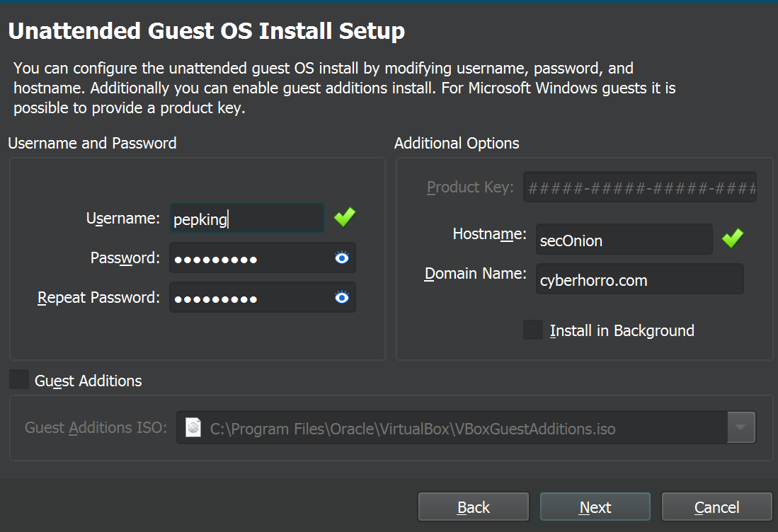Click the Guest Additions ISO label text
This screenshot has width=778, height=532.
pos(96,427)
